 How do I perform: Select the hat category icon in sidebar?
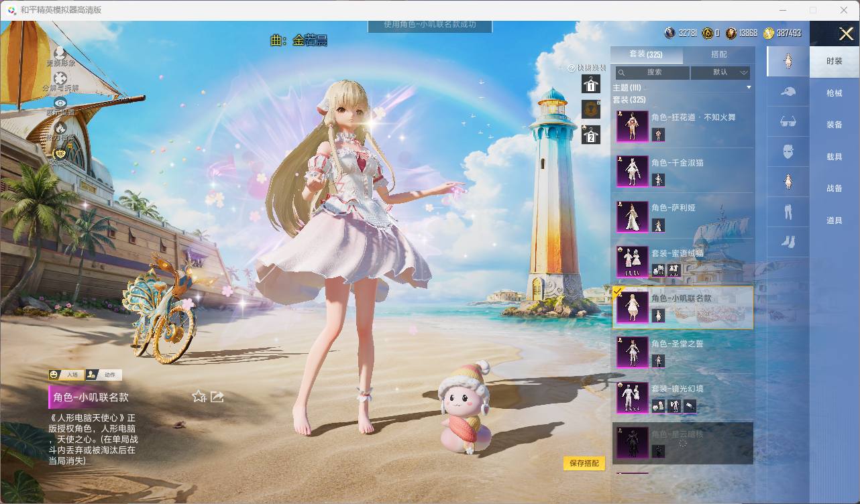(788, 92)
